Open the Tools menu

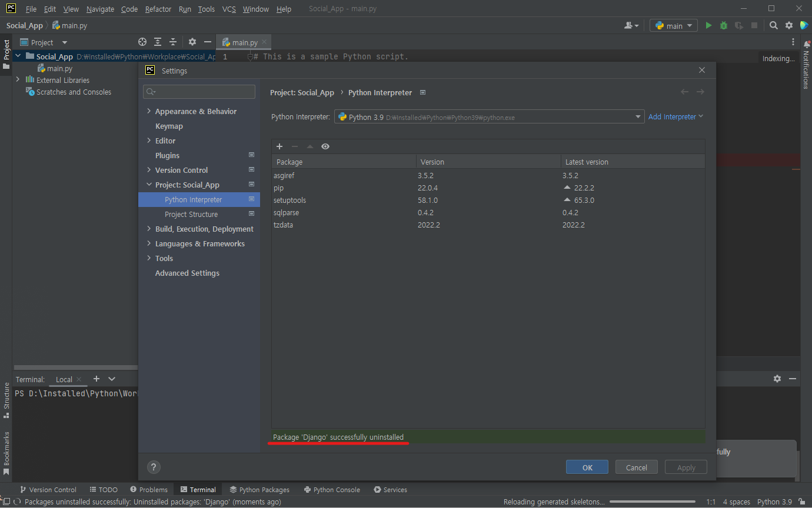pyautogui.click(x=207, y=9)
